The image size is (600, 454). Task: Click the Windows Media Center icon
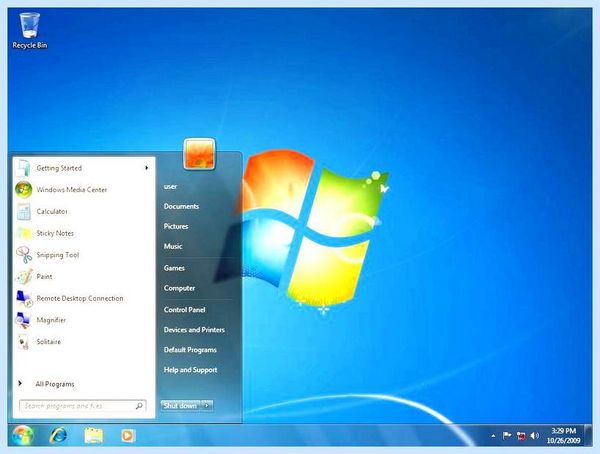pyautogui.click(x=23, y=189)
